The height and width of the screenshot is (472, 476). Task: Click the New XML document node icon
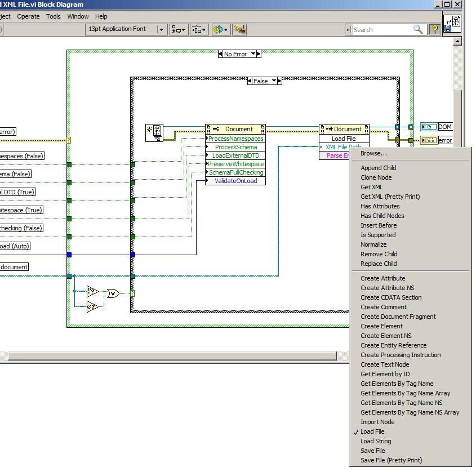154,132
